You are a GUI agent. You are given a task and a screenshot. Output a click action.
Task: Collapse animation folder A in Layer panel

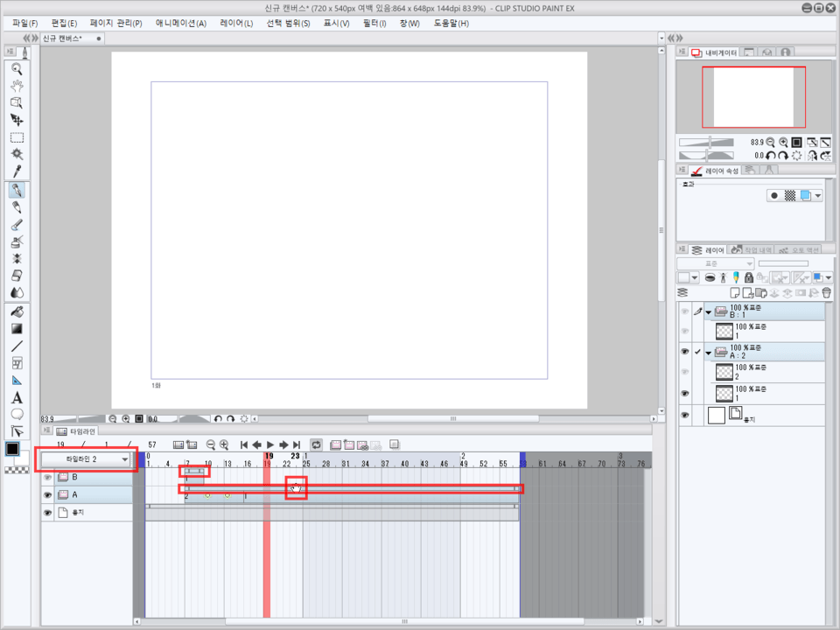pos(709,353)
